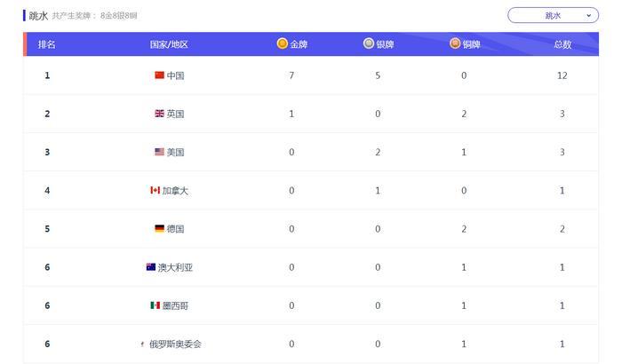
Task: Click the Germany flag icon
Action: pos(159,228)
